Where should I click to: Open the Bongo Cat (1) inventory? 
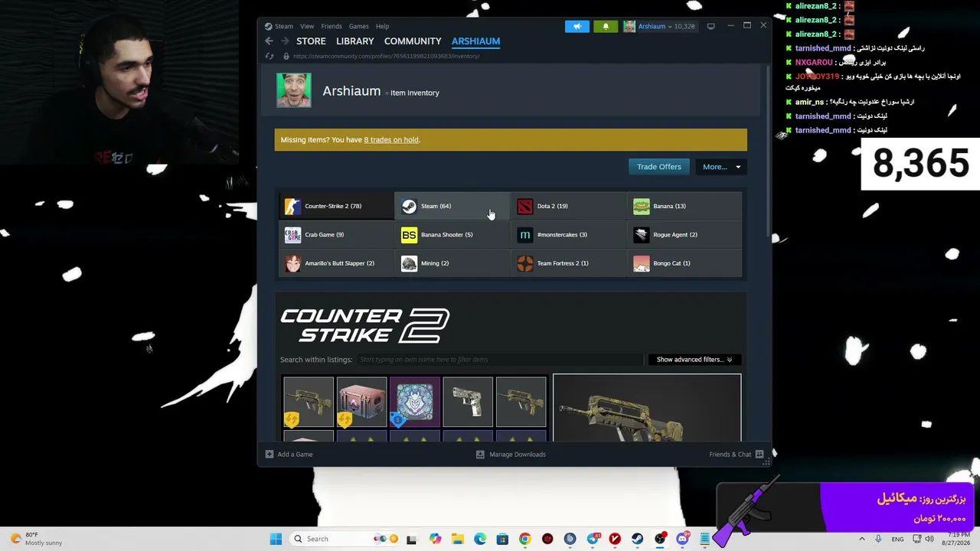coord(685,263)
